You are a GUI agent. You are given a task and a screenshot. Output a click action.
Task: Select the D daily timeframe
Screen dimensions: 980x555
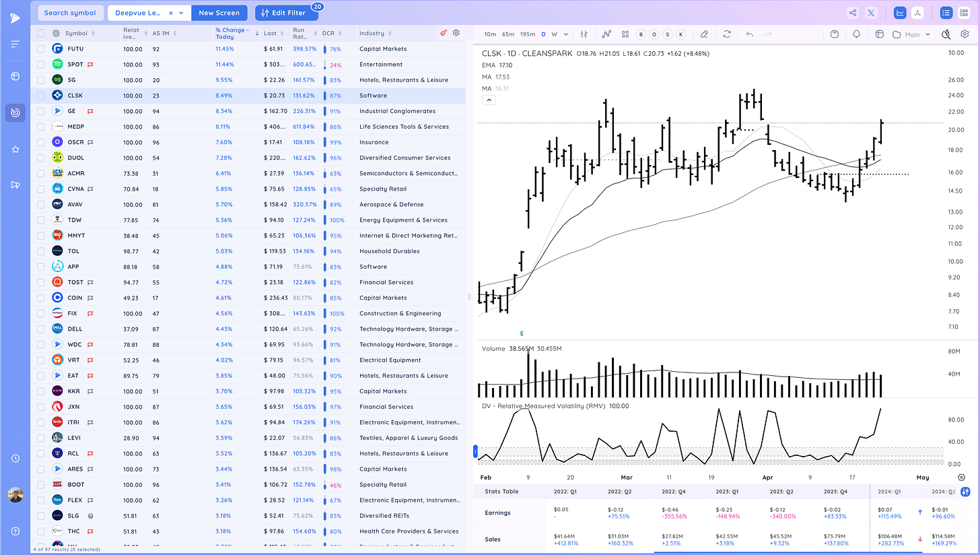point(544,34)
